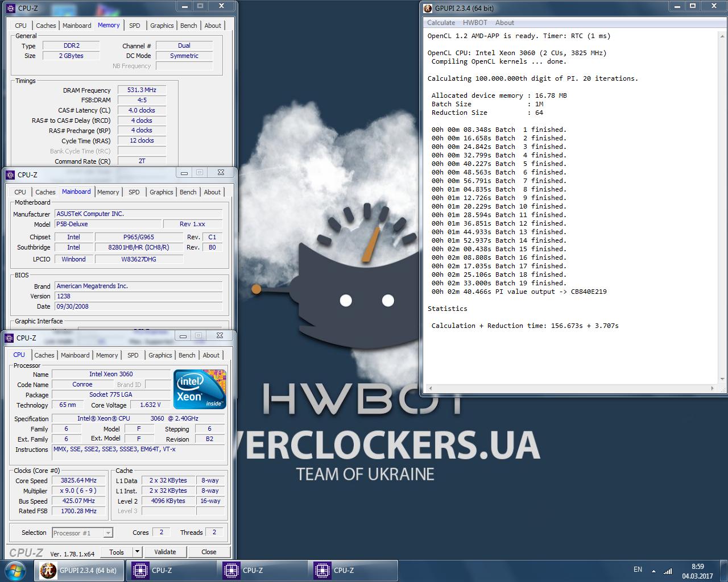This screenshot has width=728, height=582.
Task: Click DRAM Frequency value 531.3 MHz
Action: [142, 90]
